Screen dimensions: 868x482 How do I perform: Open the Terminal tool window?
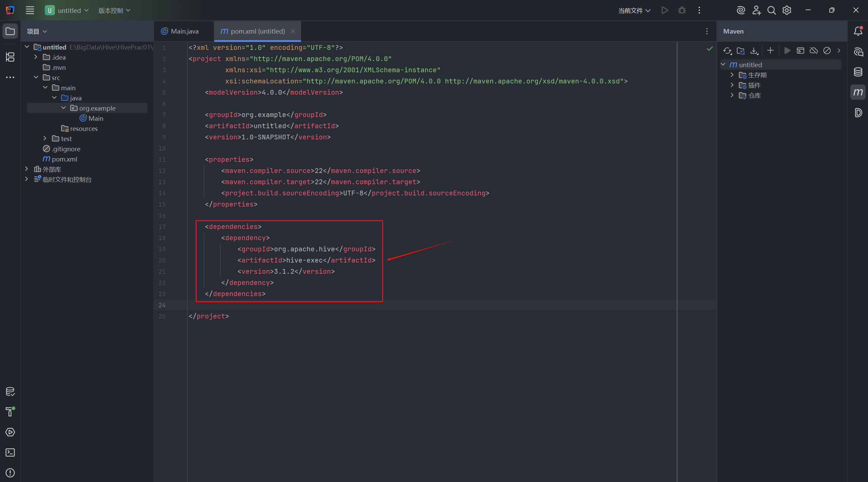pos(10,452)
